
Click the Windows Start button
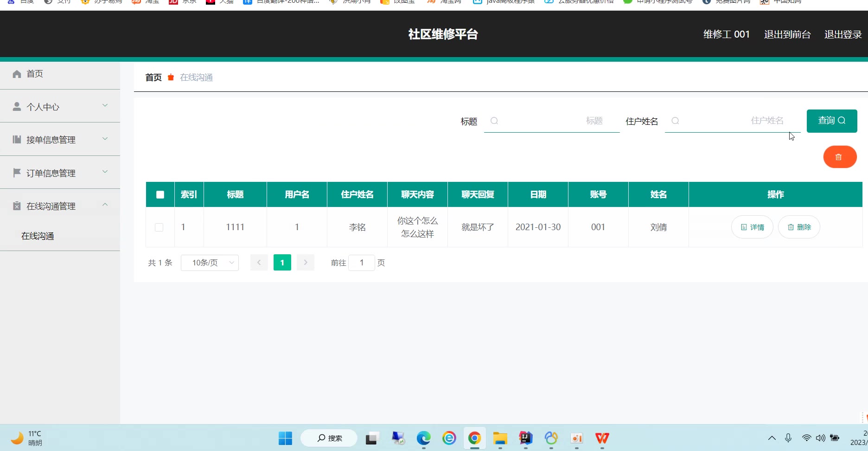pyautogui.click(x=285, y=438)
